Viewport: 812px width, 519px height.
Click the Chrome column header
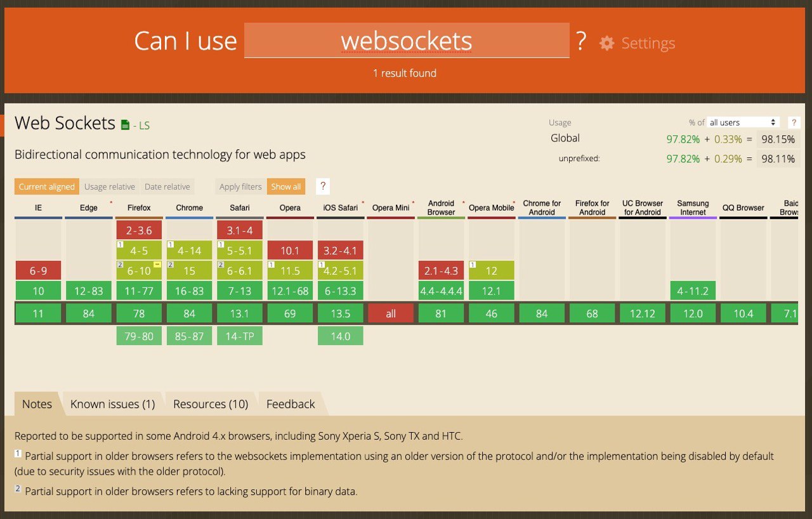(190, 208)
